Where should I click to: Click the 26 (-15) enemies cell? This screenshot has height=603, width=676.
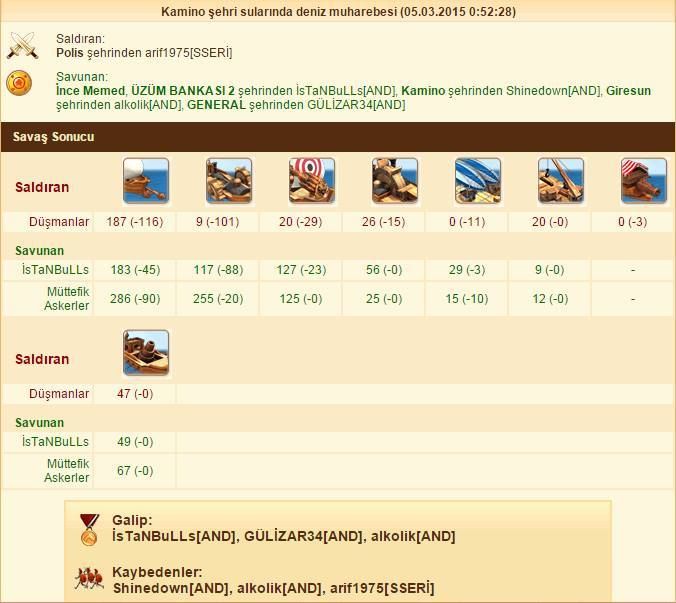point(383,222)
